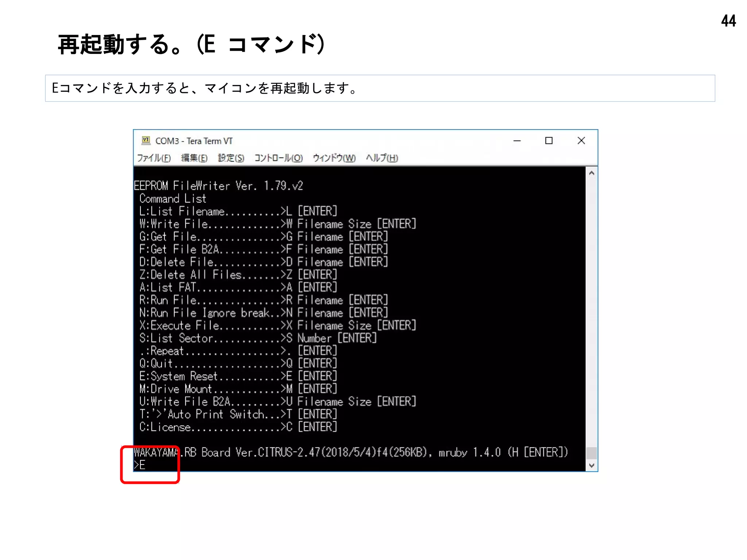Click the Tera Term VT title bar icon
Image resolution: width=747 pixels, height=560 pixels.
[146, 141]
